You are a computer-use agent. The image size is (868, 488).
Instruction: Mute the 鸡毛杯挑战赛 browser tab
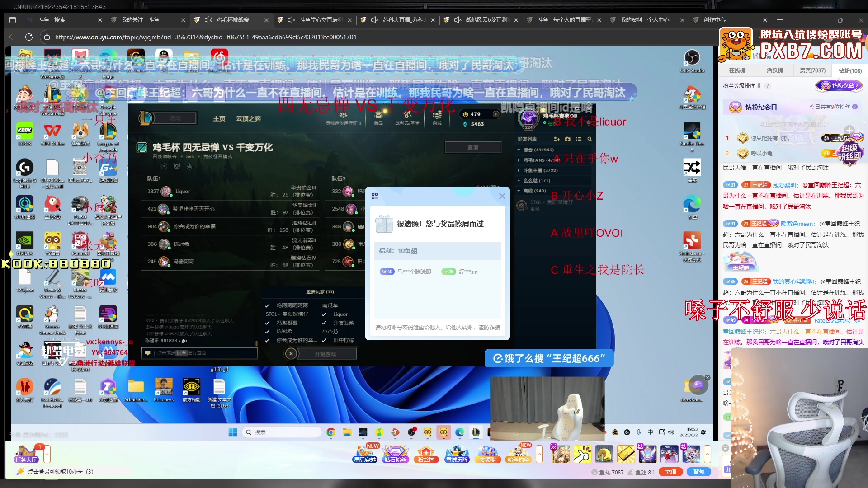[x=208, y=20]
